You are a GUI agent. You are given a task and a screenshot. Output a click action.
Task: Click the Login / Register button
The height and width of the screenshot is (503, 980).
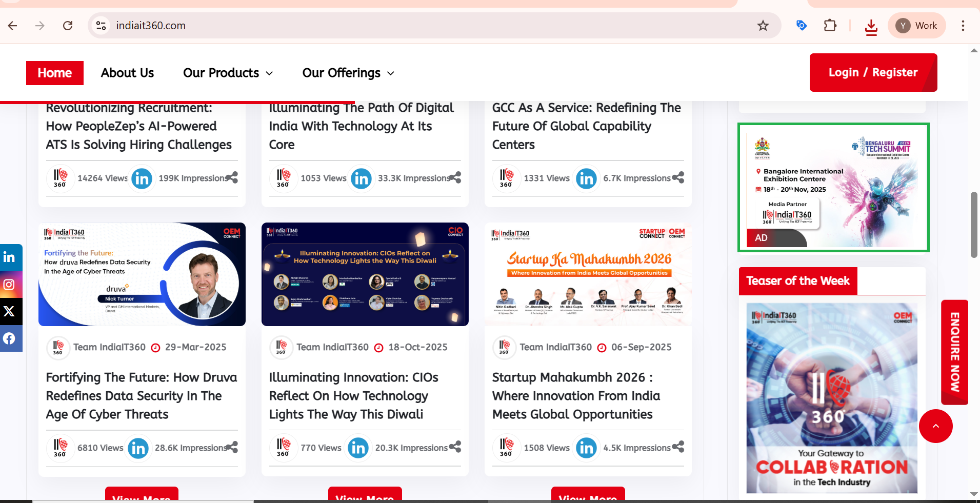(x=873, y=72)
